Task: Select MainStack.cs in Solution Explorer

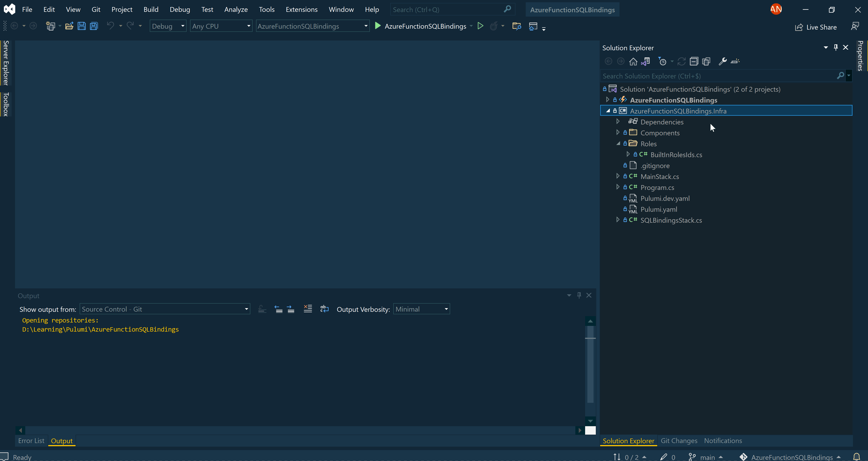Action: coord(660,176)
